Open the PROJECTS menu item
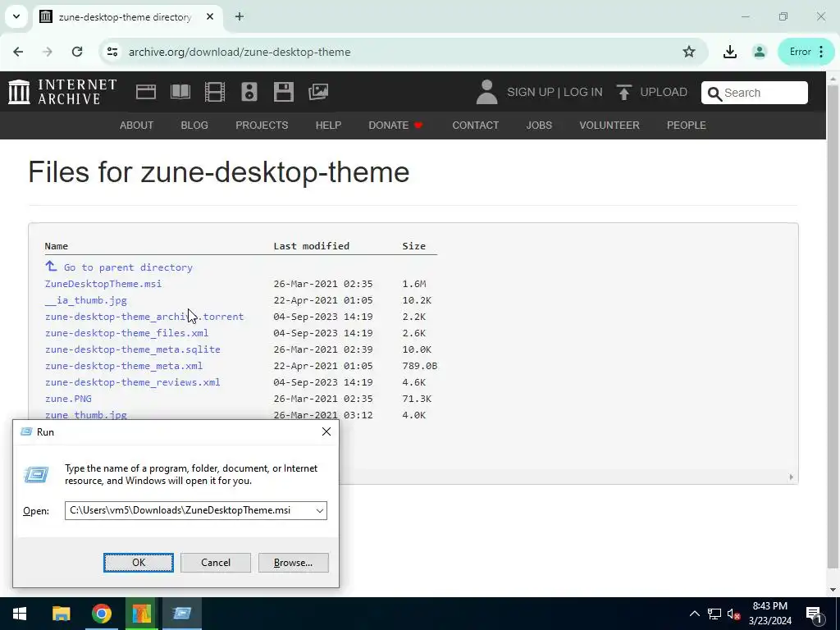 coord(262,126)
